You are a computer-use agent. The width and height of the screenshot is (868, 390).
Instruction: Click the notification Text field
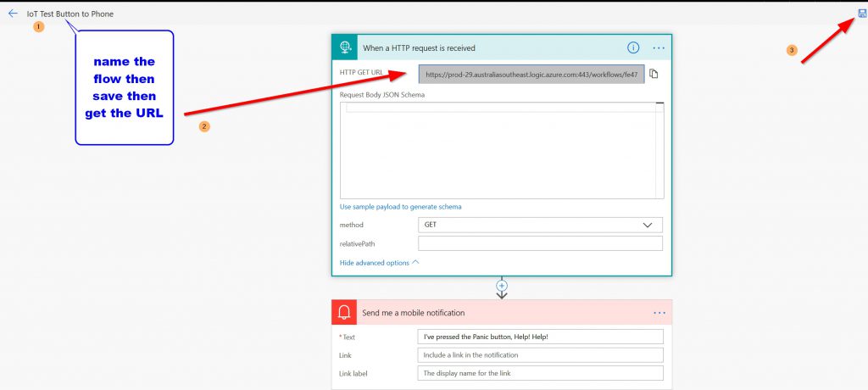pos(540,337)
